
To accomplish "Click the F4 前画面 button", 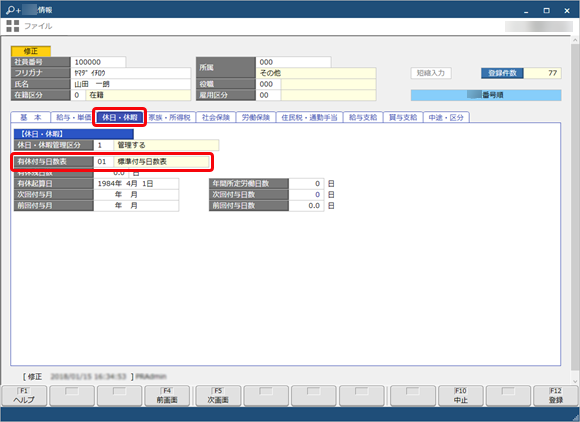I will (x=167, y=395).
